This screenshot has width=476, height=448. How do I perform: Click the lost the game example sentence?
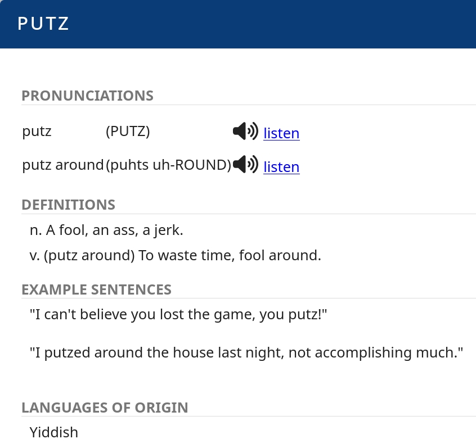pos(178,314)
